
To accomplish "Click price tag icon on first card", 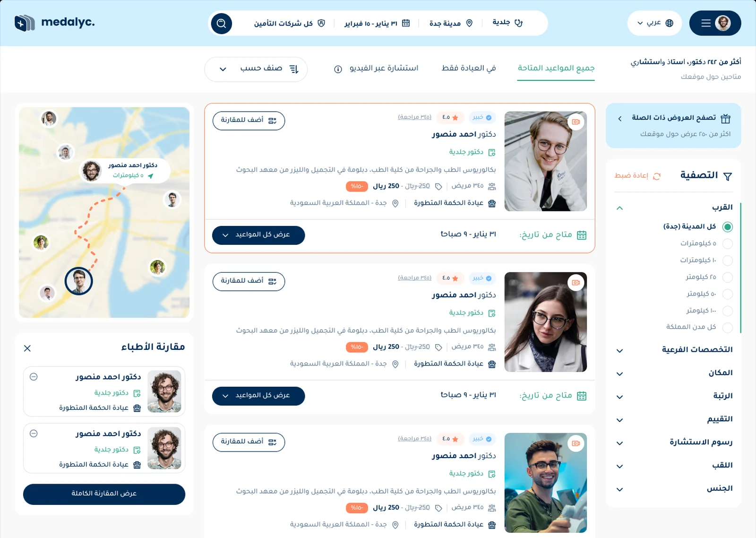I will point(438,187).
